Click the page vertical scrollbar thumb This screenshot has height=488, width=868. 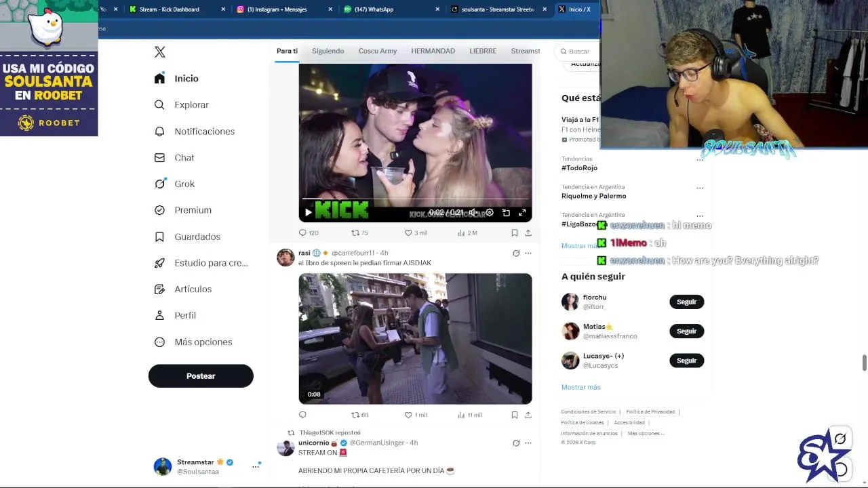tap(865, 363)
